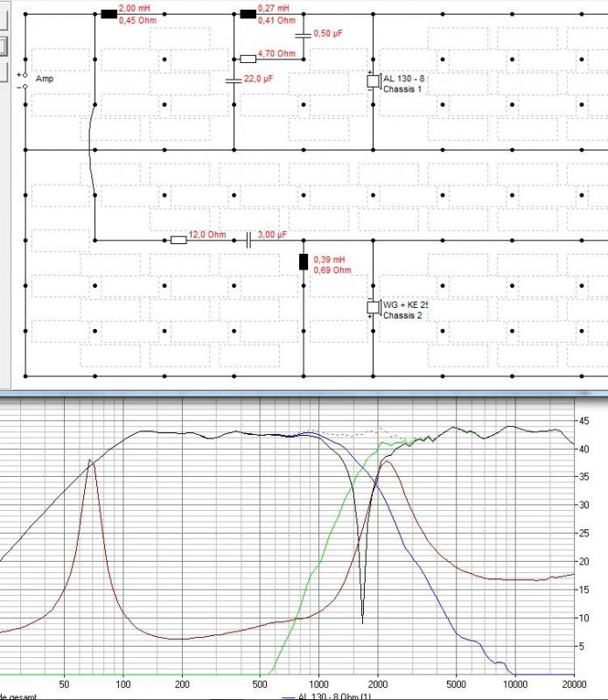Viewport: 608px width, 700px height.
Task: Select the 4,70 Ohm resistor symbol
Action: [x=248, y=59]
